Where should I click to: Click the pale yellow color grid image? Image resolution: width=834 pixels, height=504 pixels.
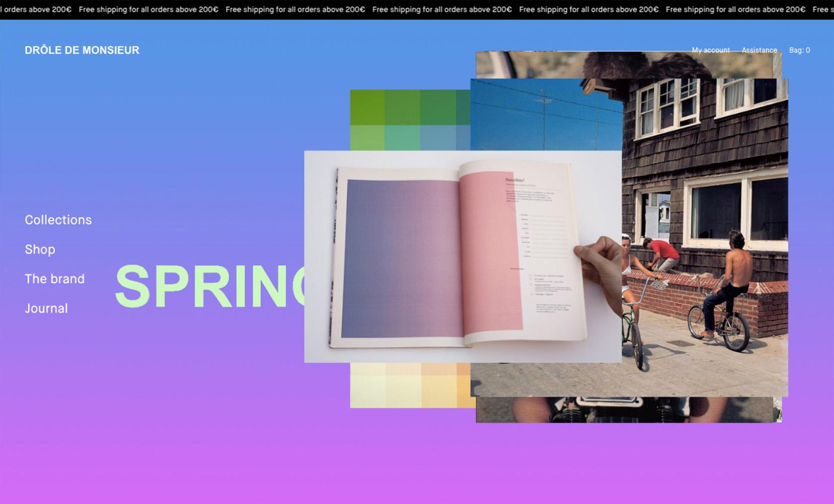pos(410,385)
